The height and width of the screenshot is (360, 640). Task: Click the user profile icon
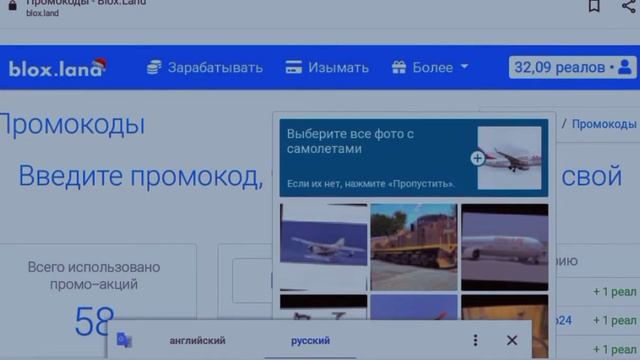[624, 67]
